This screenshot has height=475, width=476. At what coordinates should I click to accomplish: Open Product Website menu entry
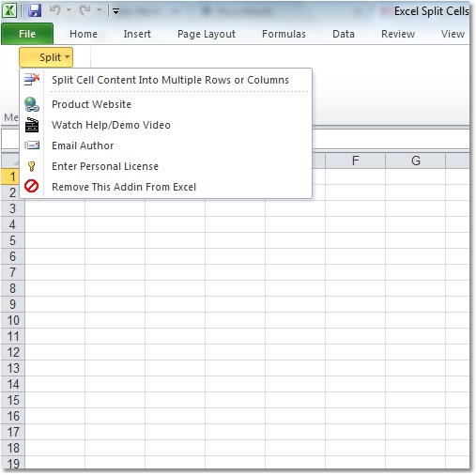coord(166,104)
